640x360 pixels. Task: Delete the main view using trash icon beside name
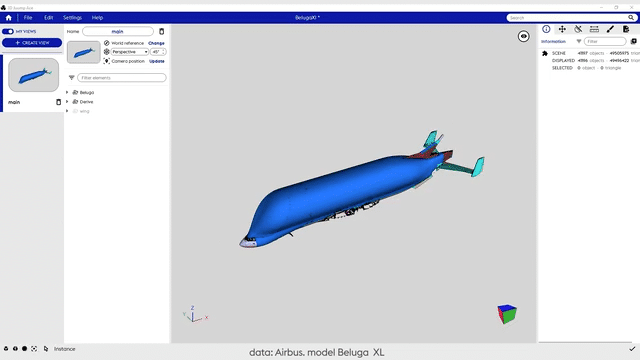(x=162, y=31)
